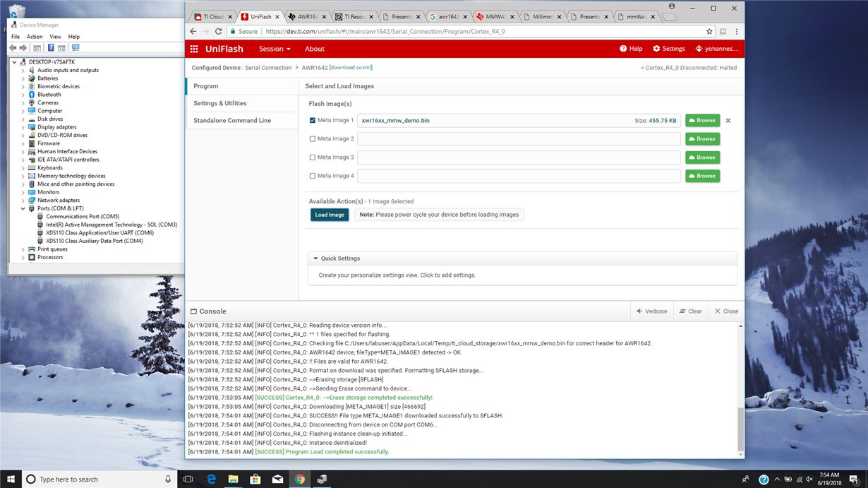Viewport: 868px width, 488px height.
Task: Enable the Meta Image 3 checkbox
Action: 313,157
